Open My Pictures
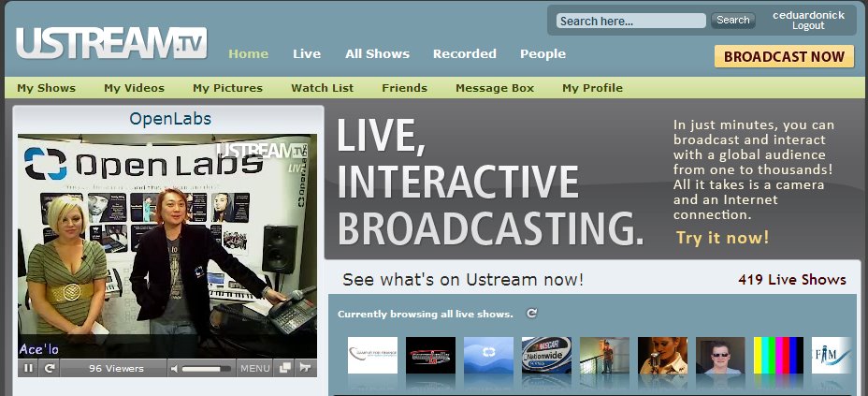This screenshot has width=868, height=396. [227, 88]
